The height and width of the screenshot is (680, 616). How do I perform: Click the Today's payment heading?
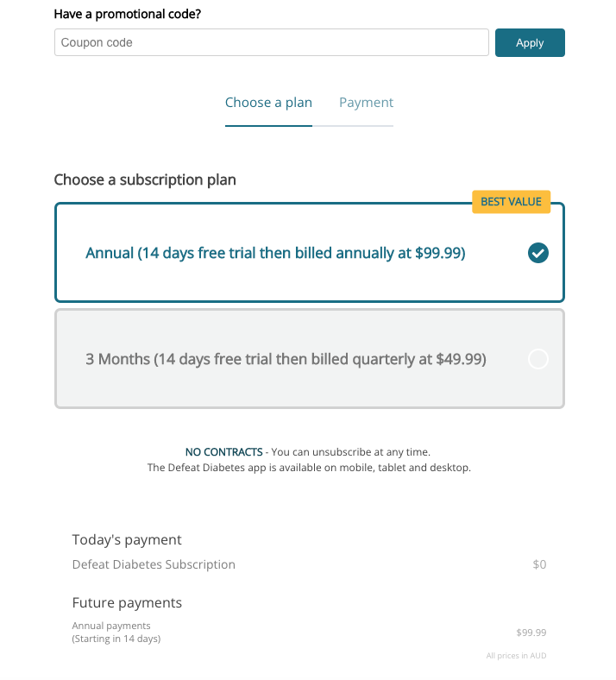point(127,539)
